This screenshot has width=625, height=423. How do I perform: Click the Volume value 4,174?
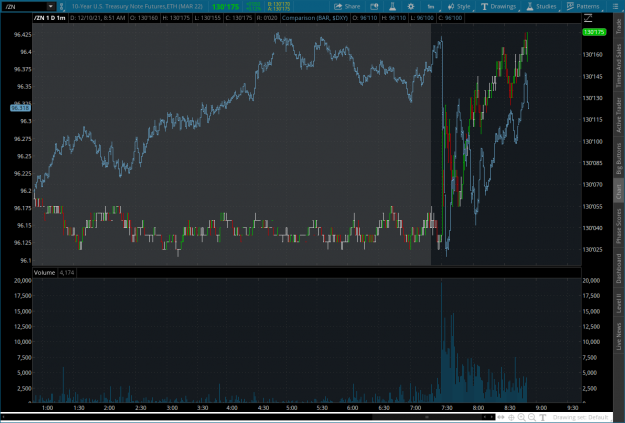(67, 273)
